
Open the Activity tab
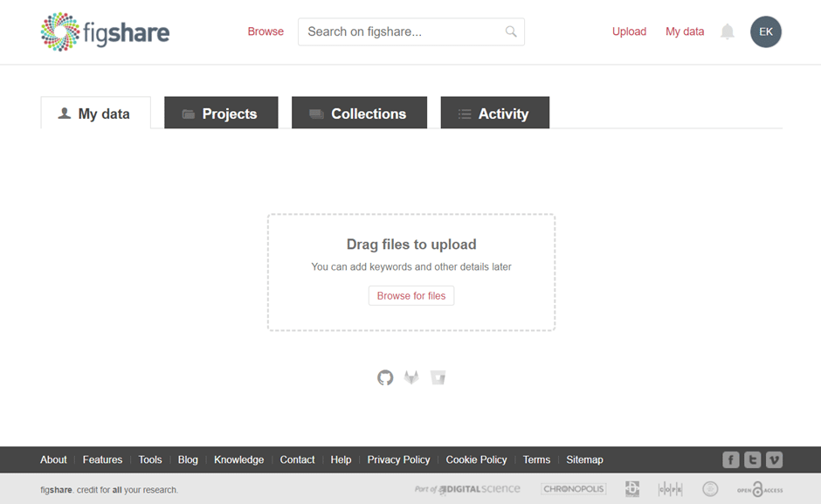click(x=494, y=114)
